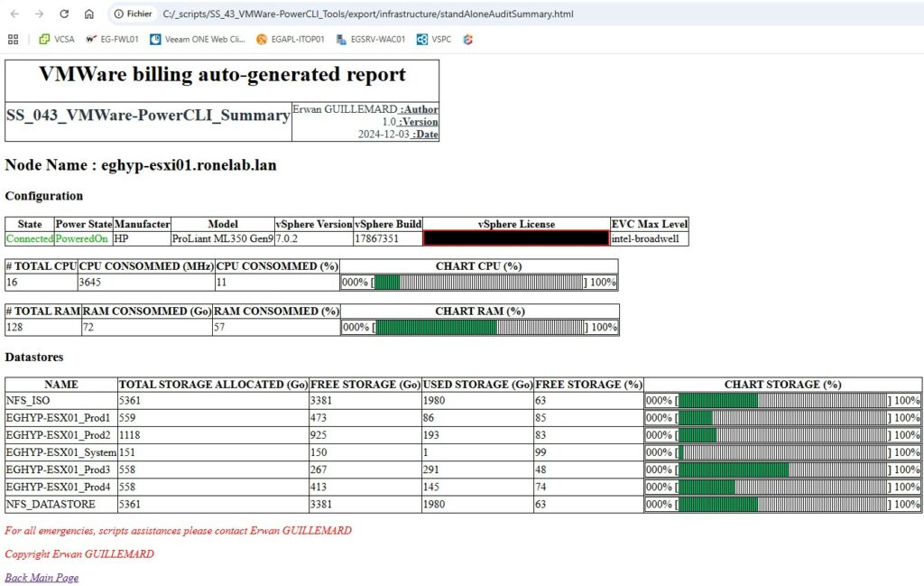Open the Veeam ONE Web Client bookmark
924x586 pixels.
(x=198, y=40)
